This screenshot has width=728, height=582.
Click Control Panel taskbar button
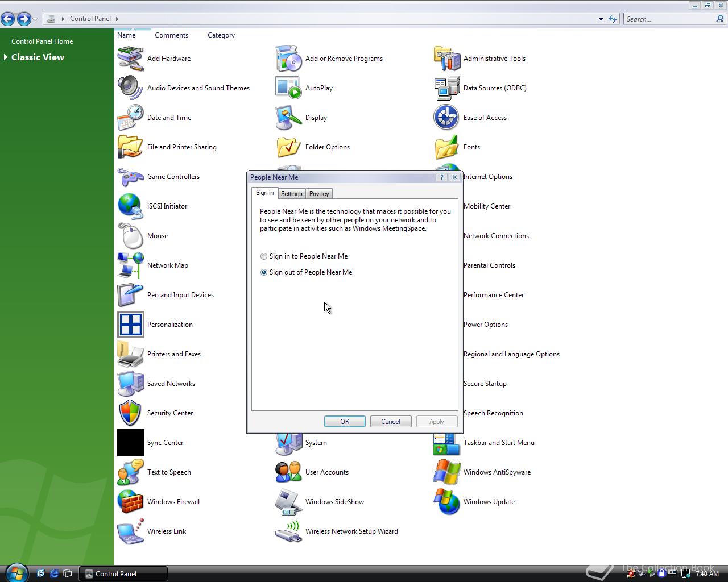point(123,574)
